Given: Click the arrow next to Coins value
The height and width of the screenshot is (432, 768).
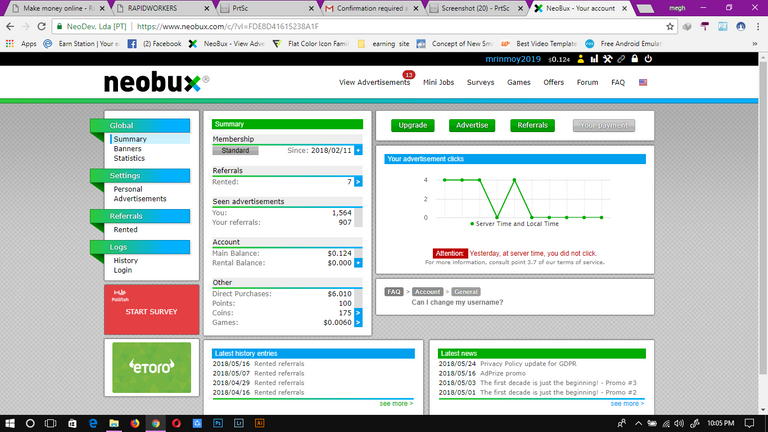Looking at the screenshot, I should (x=359, y=312).
